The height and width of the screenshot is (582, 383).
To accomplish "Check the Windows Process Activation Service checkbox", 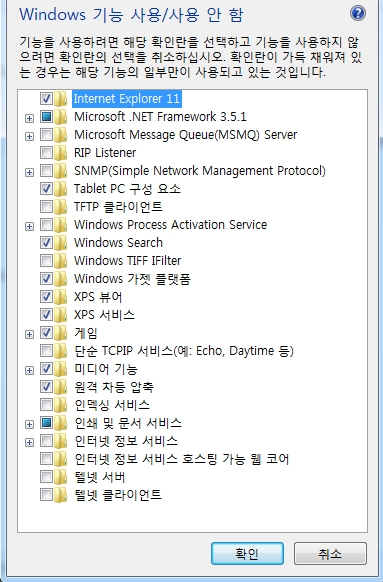I will coord(46,224).
